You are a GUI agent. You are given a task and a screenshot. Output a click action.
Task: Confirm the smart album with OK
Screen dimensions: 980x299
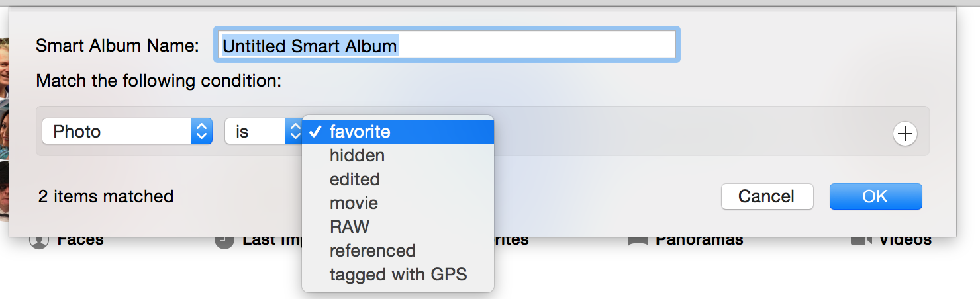(875, 196)
